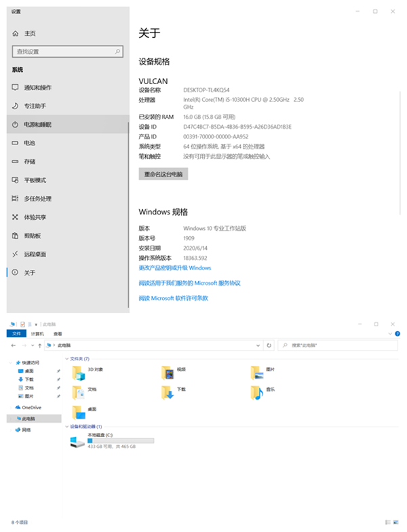The image size is (407, 532).
Task: Click properties icon in Explorer quick access toolbar
Action: coord(23,324)
